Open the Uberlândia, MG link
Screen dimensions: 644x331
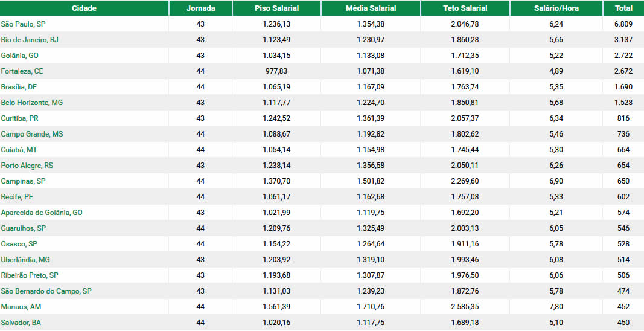(x=25, y=260)
